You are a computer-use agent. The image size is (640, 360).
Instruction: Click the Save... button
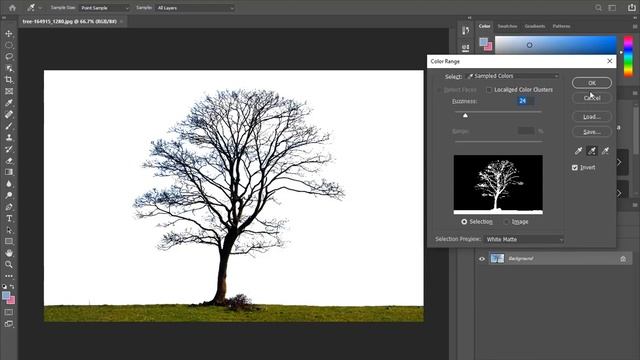[592, 132]
